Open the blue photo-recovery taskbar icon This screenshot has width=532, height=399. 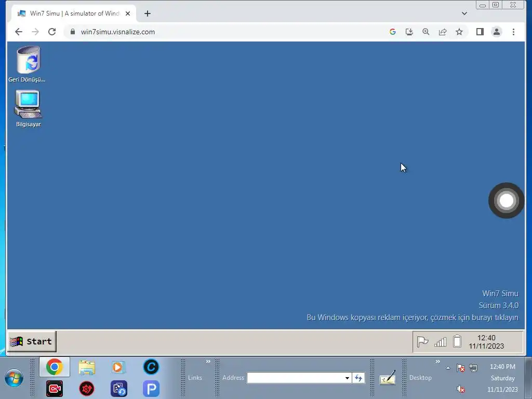click(119, 389)
